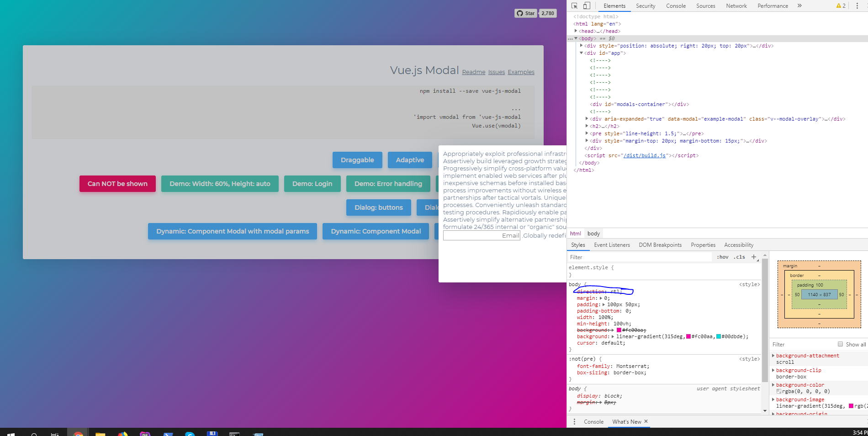The height and width of the screenshot is (436, 868).
Task: Click the Can NOT be shown button
Action: [117, 184]
